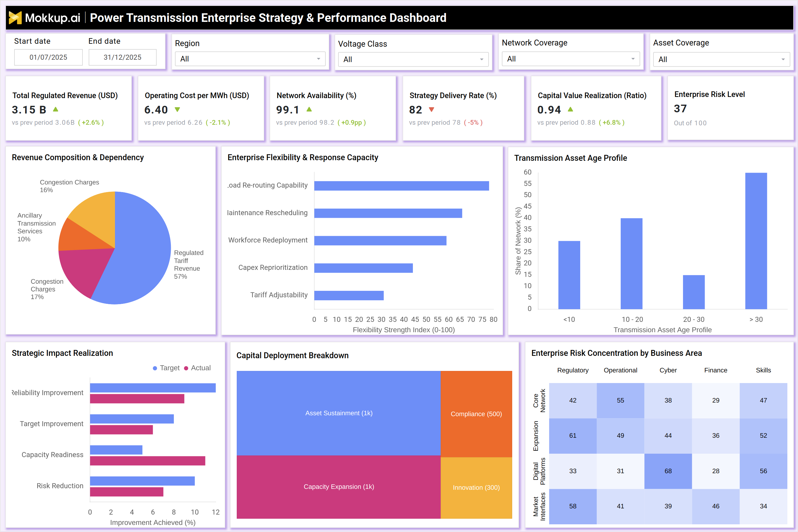Click the Capacity Readiness actual bar

tap(147, 461)
